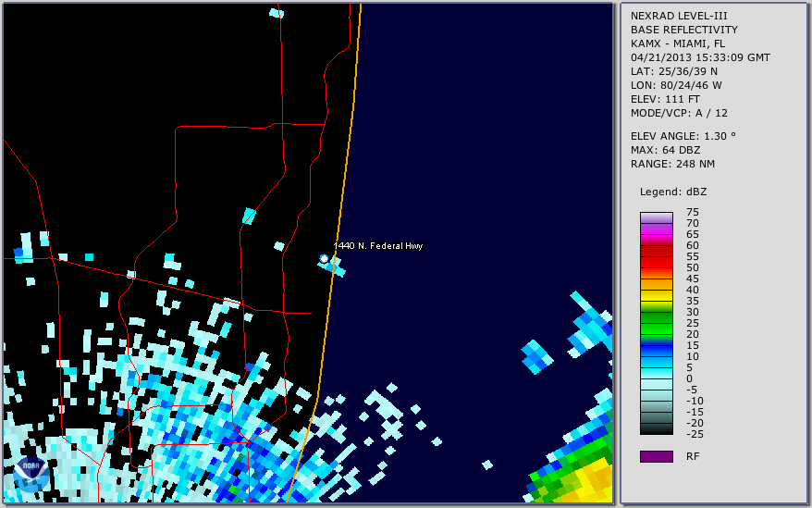
Task: Click the LON: 80/24/46 W line
Action: click(x=676, y=85)
